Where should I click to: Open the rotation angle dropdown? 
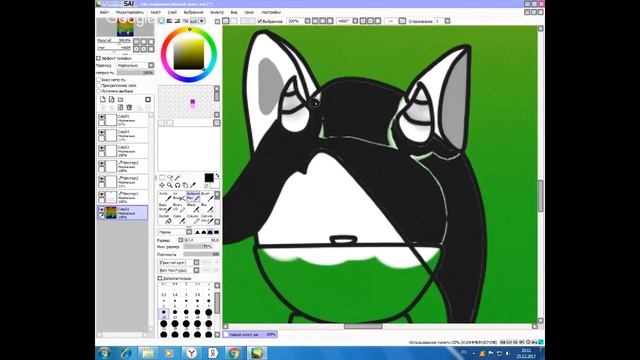355,21
